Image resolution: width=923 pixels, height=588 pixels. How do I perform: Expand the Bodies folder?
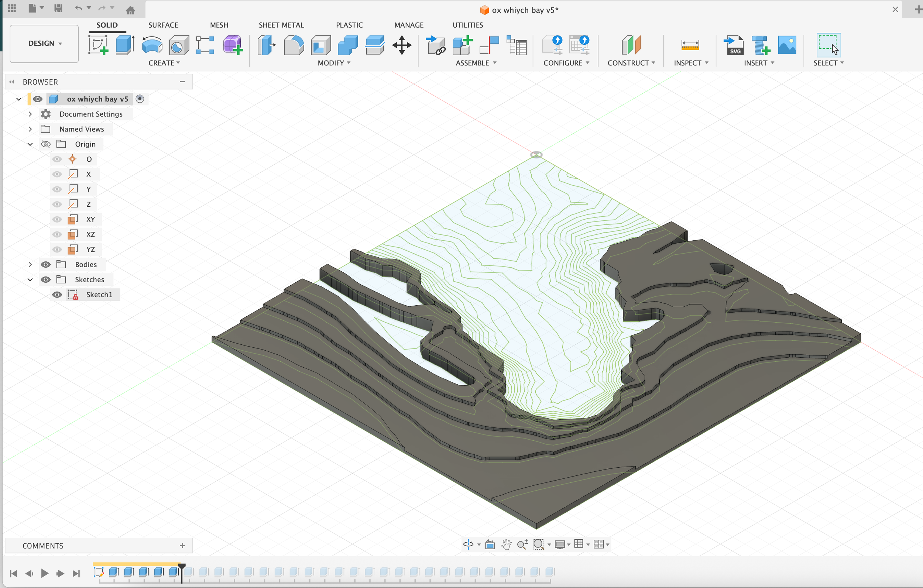[30, 265]
